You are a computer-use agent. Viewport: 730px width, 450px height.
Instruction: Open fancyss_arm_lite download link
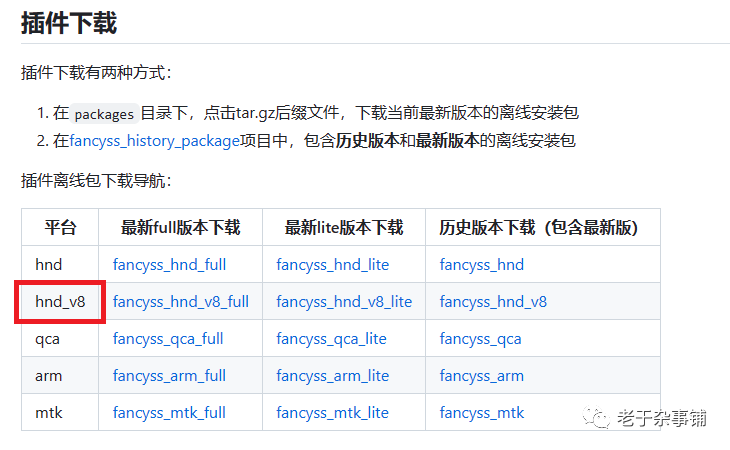coord(333,376)
